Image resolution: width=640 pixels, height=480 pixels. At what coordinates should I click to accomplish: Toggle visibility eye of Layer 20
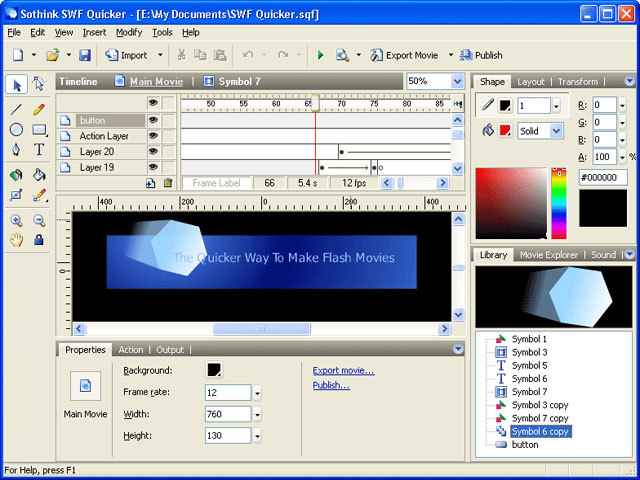[153, 151]
